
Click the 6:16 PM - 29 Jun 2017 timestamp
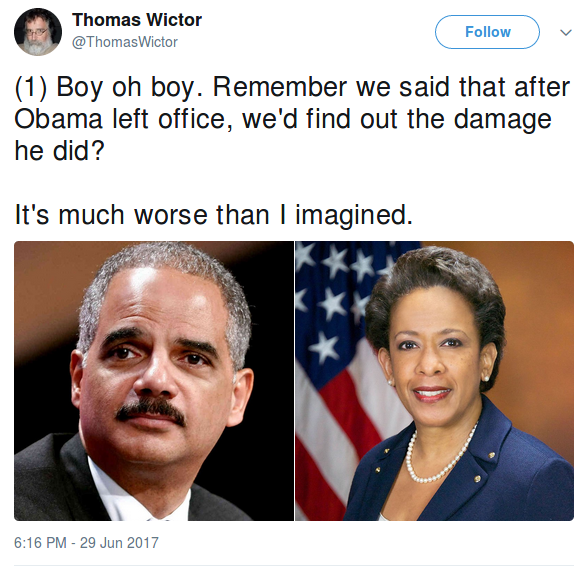tap(86, 543)
